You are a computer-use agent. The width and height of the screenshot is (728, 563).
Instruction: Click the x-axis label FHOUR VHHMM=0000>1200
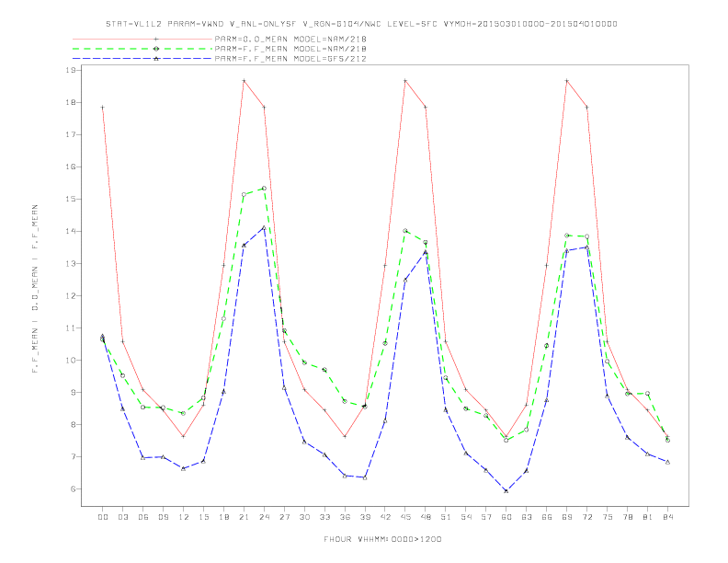click(x=382, y=539)
